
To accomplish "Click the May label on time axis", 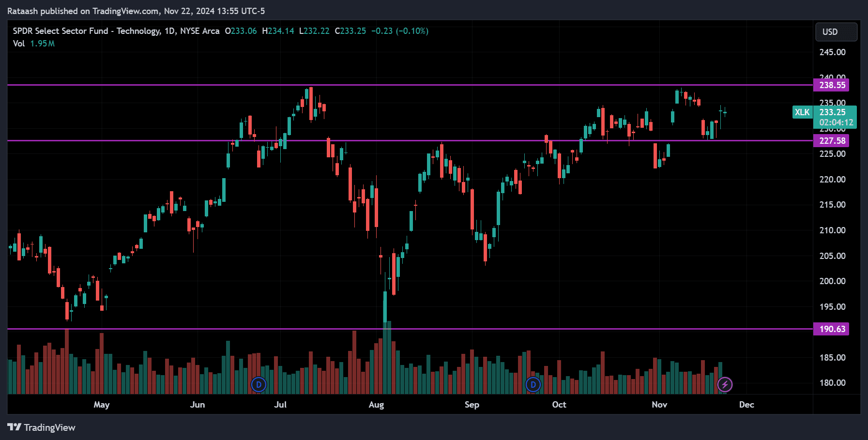I will coord(102,405).
